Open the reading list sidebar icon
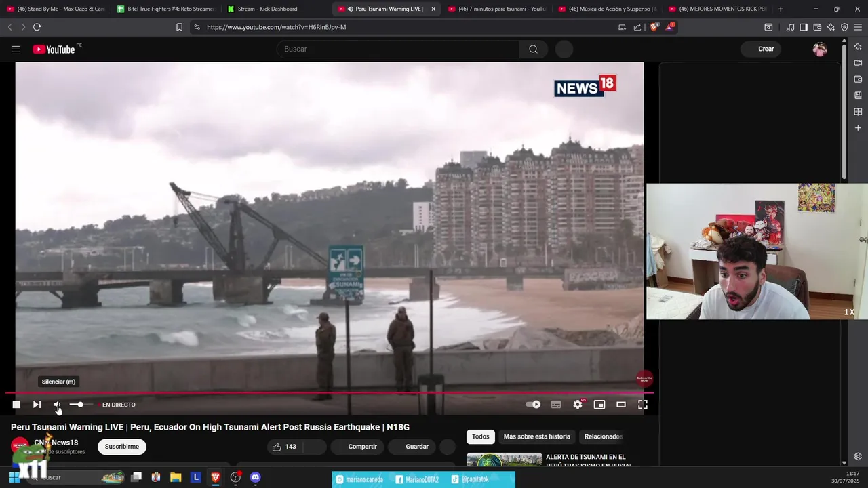This screenshot has height=488, width=868. [x=858, y=112]
